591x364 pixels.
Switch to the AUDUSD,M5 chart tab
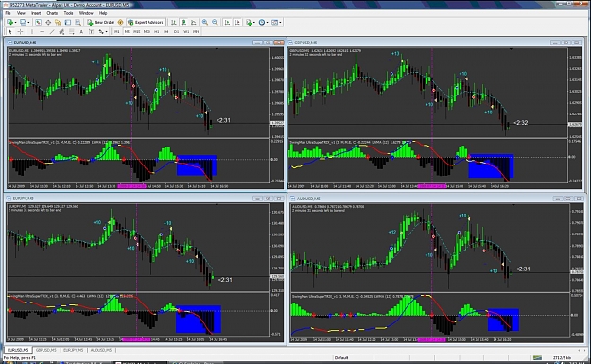click(100, 350)
